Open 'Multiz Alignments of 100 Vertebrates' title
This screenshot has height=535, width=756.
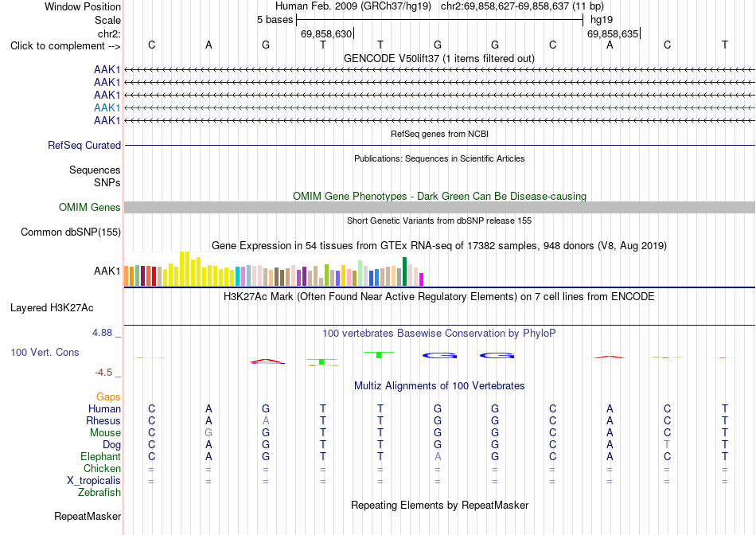(439, 385)
